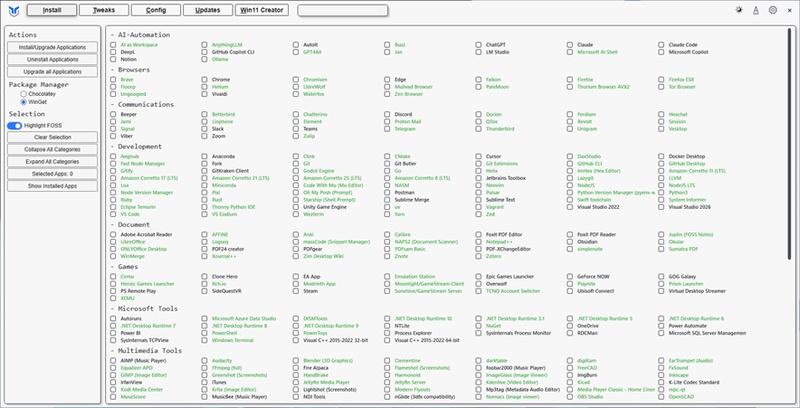The image size is (800, 408).
Task: Click the Actions heading in the sidebar
Action: (x=22, y=35)
